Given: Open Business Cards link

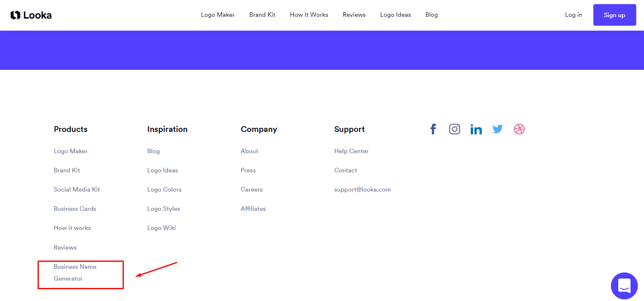Looking at the screenshot, I should 75,209.
